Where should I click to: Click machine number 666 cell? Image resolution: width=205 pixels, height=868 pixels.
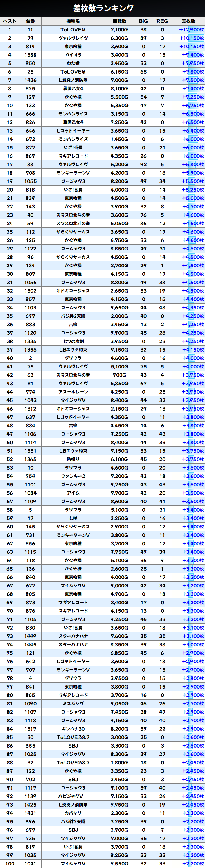[x=30, y=114]
